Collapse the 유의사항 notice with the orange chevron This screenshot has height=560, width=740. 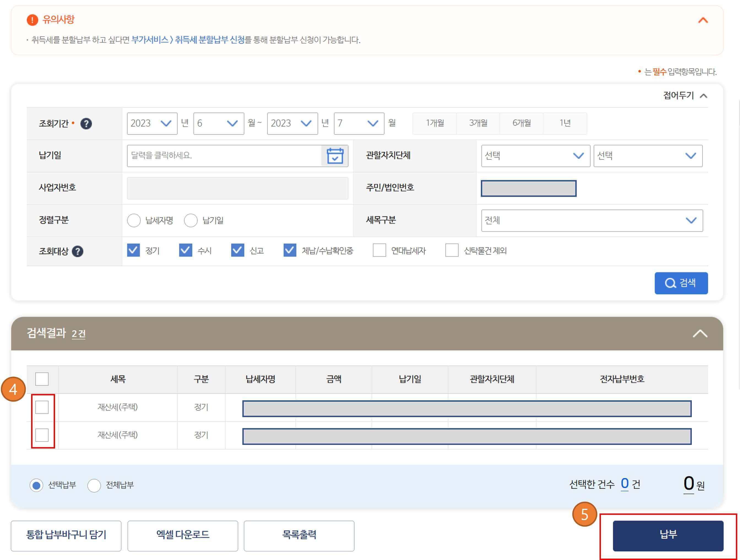coord(703,20)
